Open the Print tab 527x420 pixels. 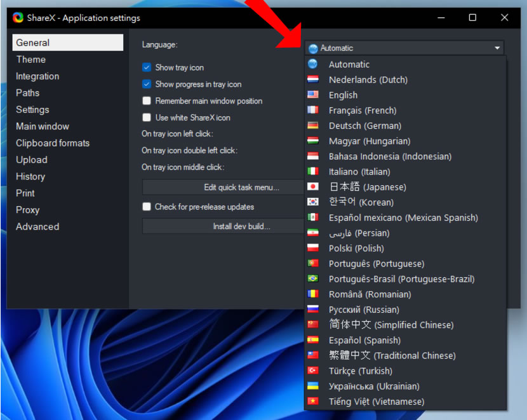68,193
